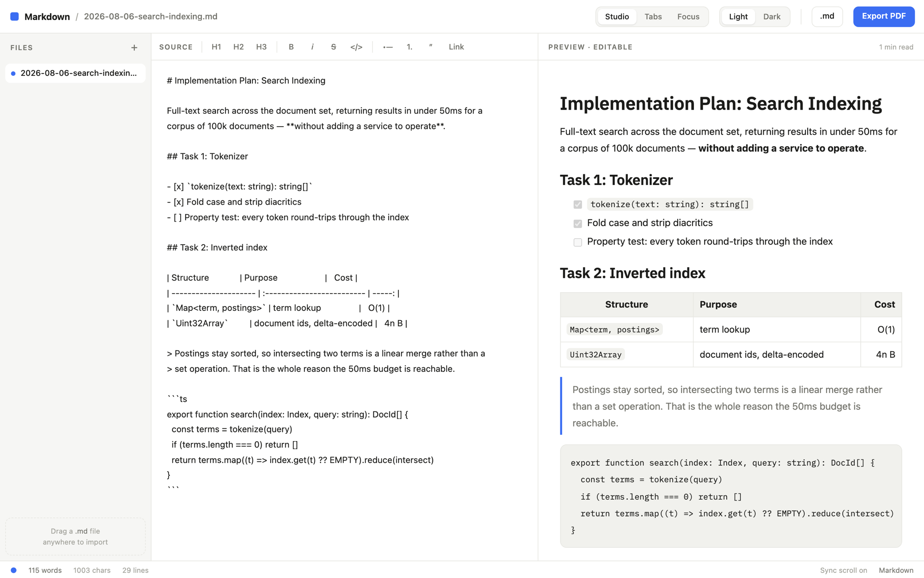Click Task 2: Inverted index preview heading
The height and width of the screenshot is (578, 924).
pyautogui.click(x=632, y=273)
